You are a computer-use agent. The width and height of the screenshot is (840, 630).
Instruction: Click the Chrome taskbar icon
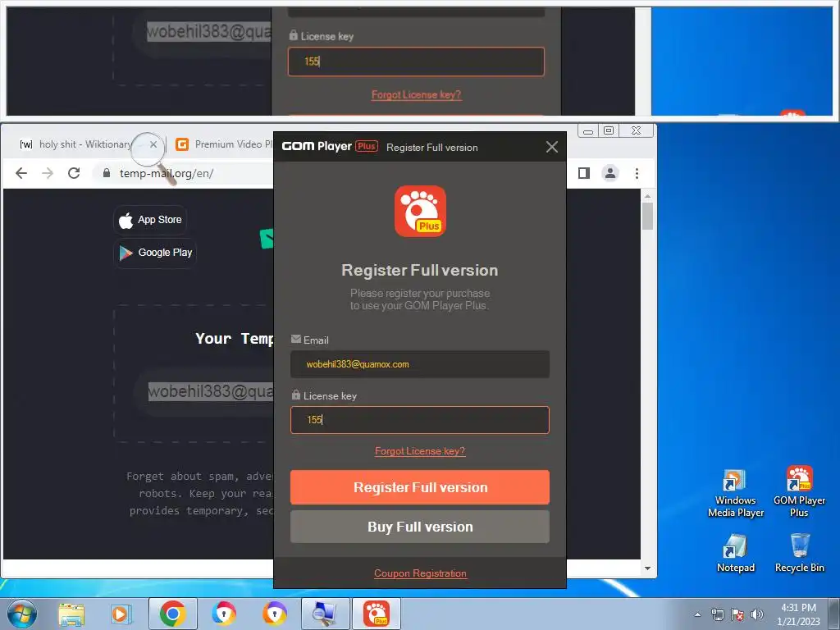[172, 614]
